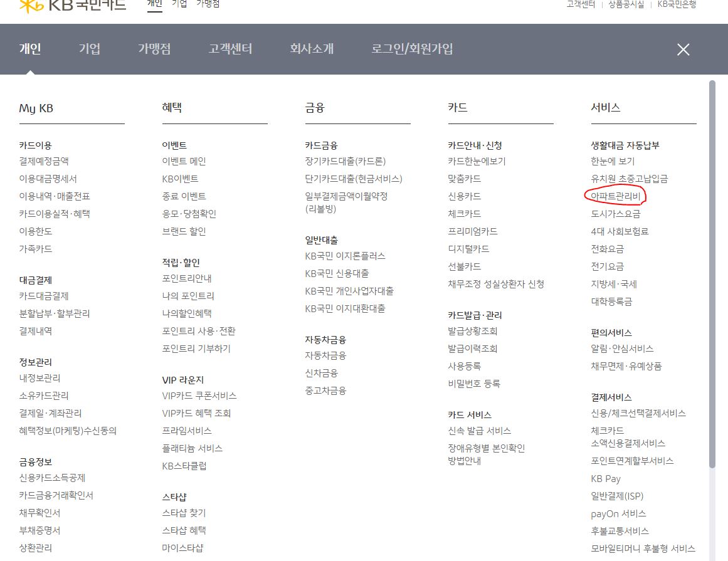Open 스타샵 찾기
This screenshot has width=728, height=561.
[x=184, y=513]
